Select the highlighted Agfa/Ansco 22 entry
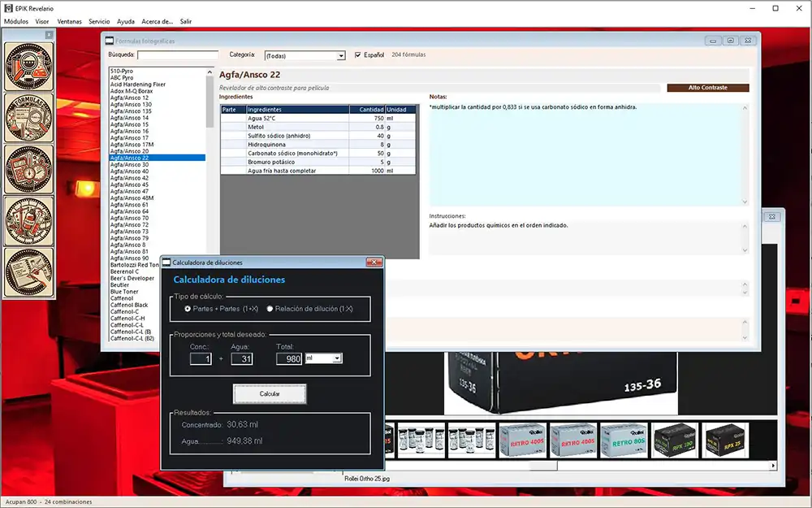812x508 pixels. click(x=157, y=158)
